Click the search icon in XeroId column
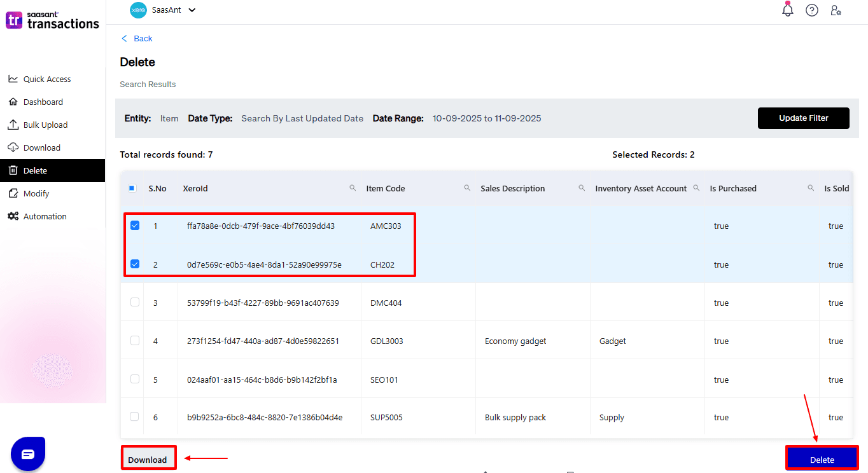Screen dimensions: 868x473 pos(353,188)
